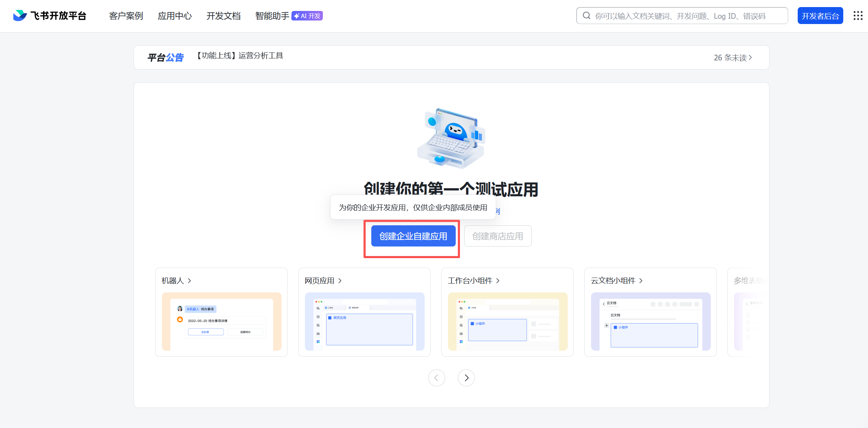Open the 应用中心 menu item
The image size is (868, 428).
point(175,16)
